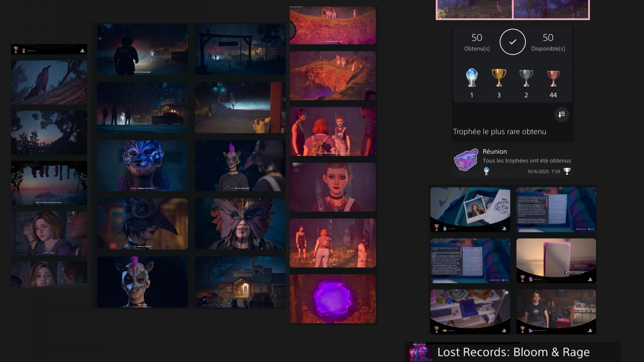Image resolution: width=644 pixels, height=362 pixels.
Task: Open the group standing at red crater edge screenshot
Action: click(333, 75)
